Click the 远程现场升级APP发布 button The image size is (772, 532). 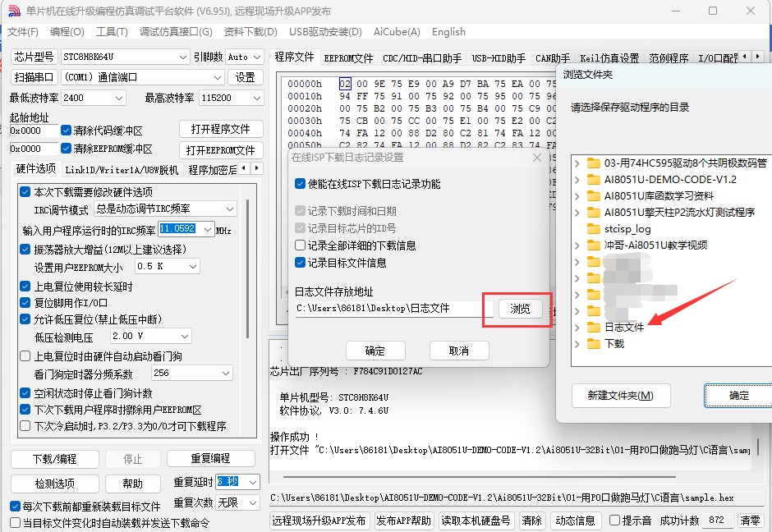(x=319, y=521)
